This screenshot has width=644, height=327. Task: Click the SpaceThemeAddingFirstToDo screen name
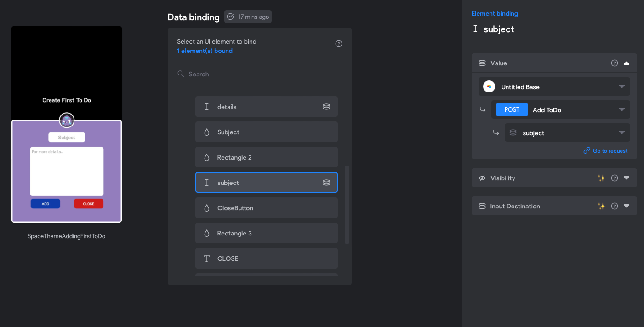pyautogui.click(x=67, y=236)
